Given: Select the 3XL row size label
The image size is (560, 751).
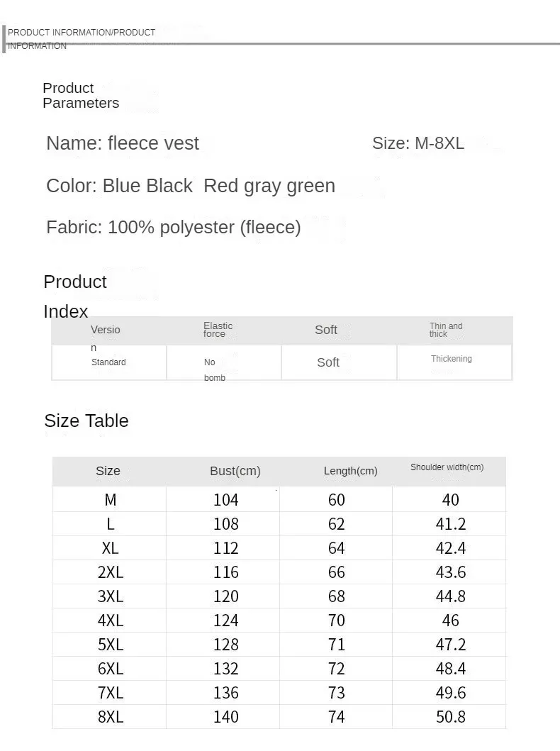Looking at the screenshot, I should pyautogui.click(x=111, y=596).
